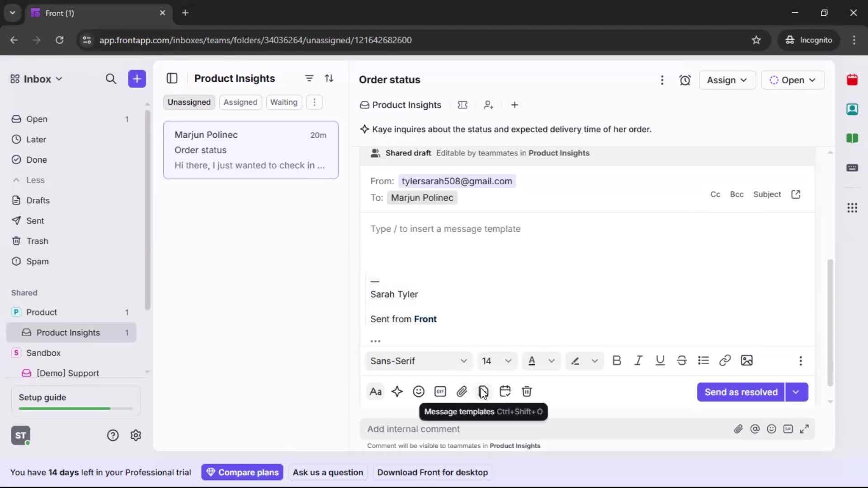The height and width of the screenshot is (488, 868).
Task: Click the AI compose sparkle icon
Action: coord(397,391)
